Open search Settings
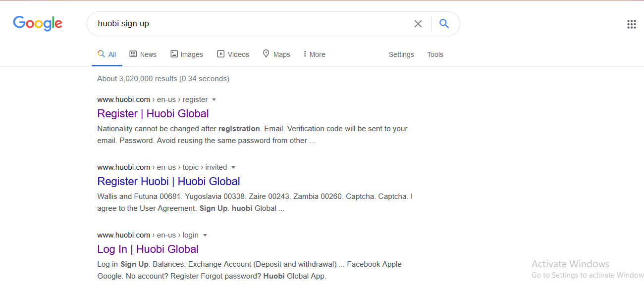Screen dimensions: 644x288 point(401,54)
